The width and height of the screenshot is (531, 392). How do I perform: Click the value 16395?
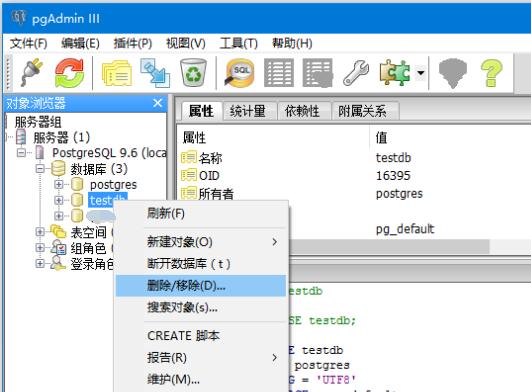393,175
